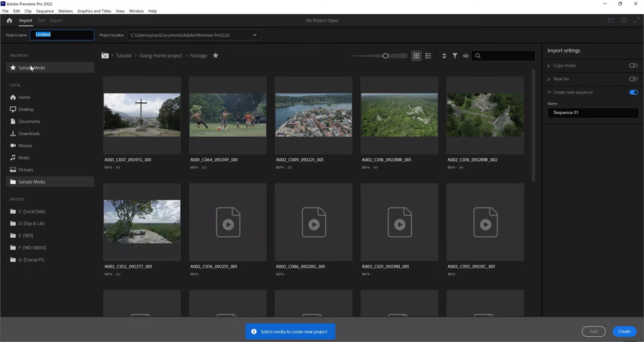Toggle visibility with the eye icon

(466, 56)
